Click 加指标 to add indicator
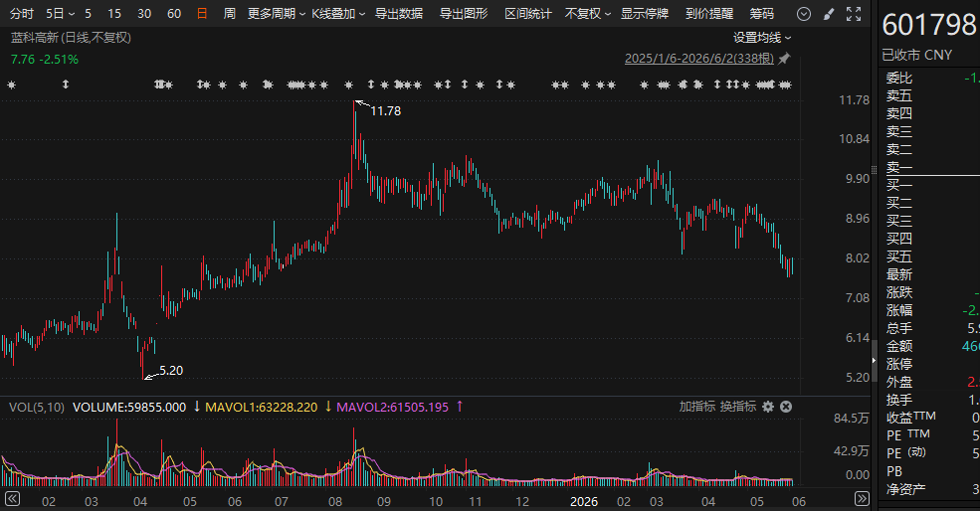 tap(696, 407)
